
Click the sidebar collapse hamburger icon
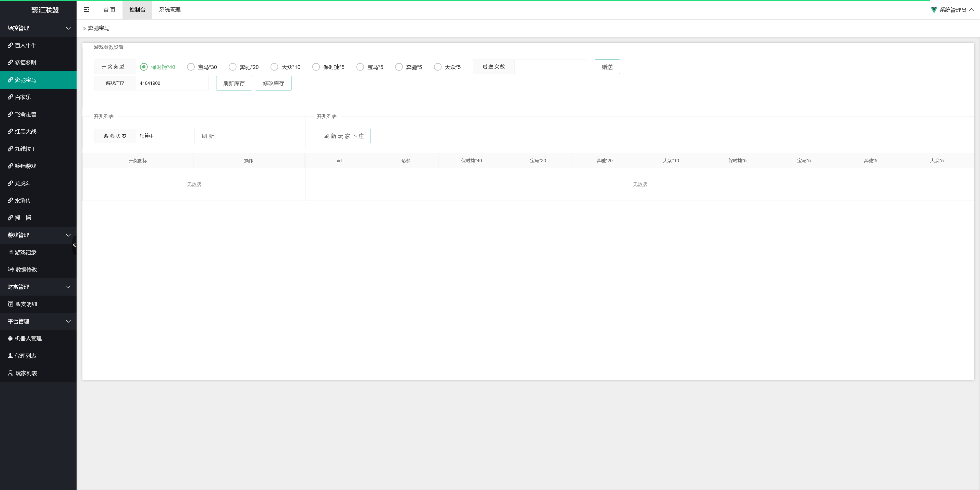86,9
